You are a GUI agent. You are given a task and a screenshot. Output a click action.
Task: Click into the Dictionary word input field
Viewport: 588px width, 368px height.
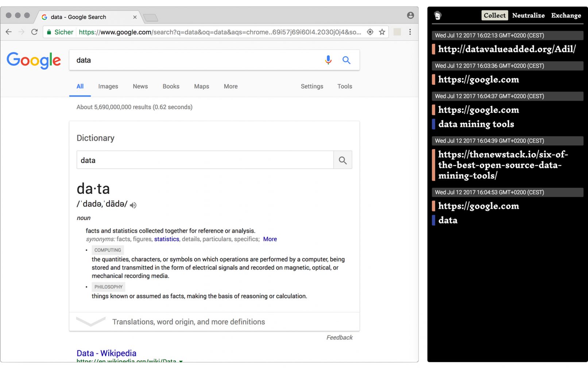click(x=205, y=160)
